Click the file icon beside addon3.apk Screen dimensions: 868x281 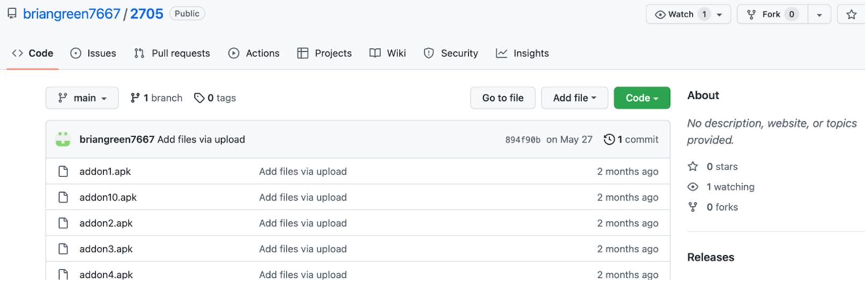point(63,249)
